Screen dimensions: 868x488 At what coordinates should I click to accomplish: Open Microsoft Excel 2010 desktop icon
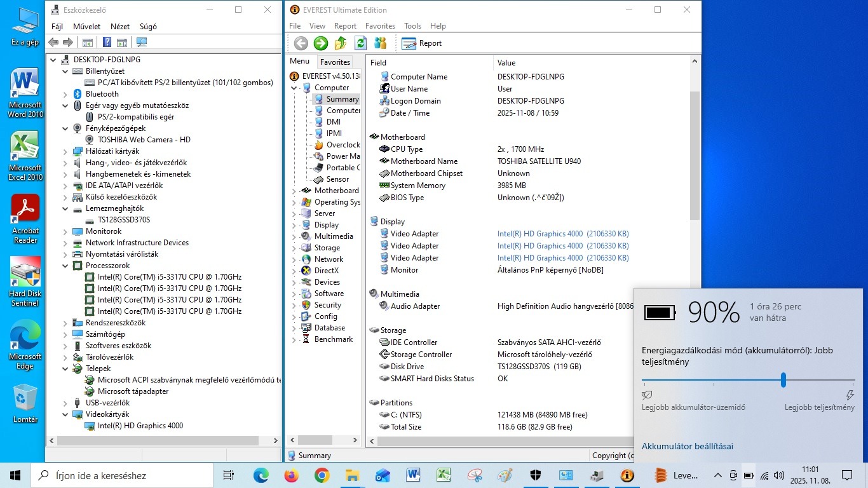25,156
